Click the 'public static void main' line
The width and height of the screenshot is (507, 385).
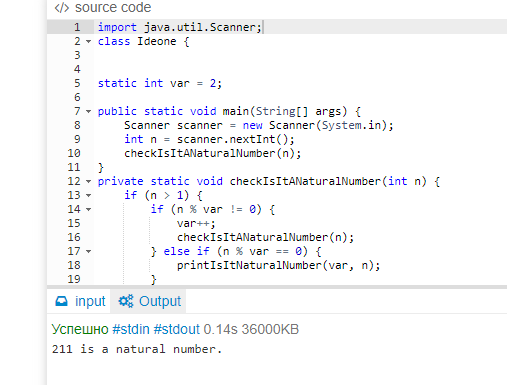tap(229, 111)
